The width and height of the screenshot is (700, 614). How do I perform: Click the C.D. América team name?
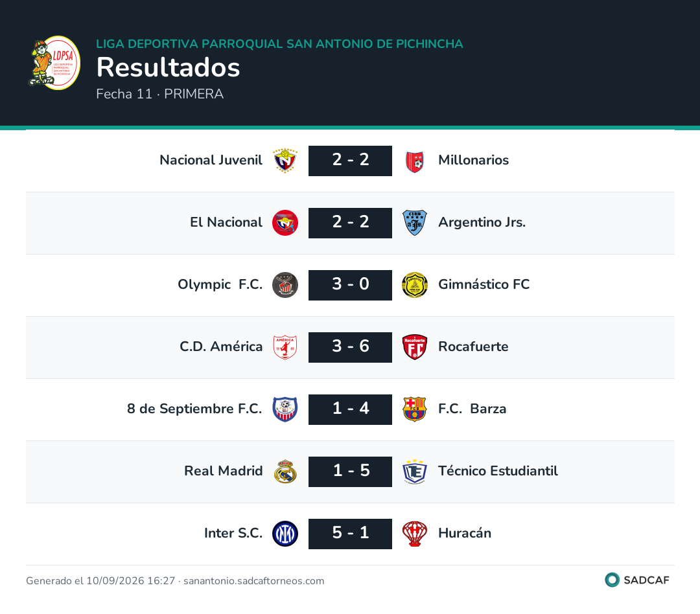221,347
